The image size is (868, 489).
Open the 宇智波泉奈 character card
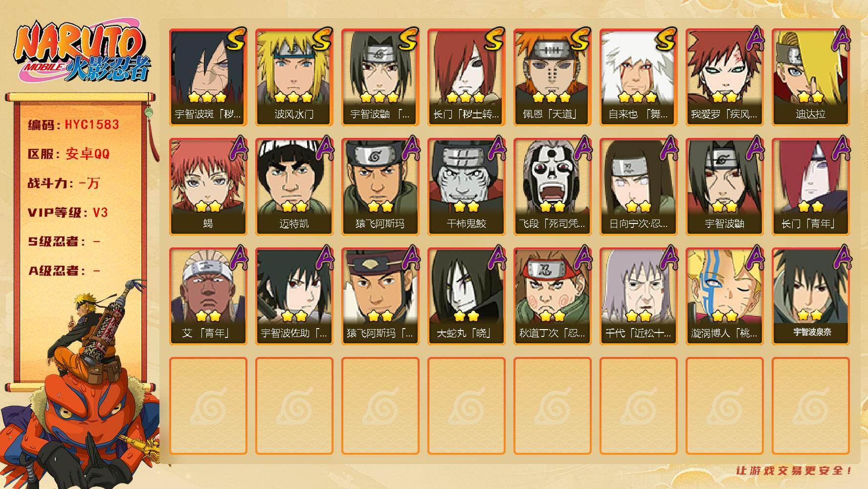pos(810,296)
